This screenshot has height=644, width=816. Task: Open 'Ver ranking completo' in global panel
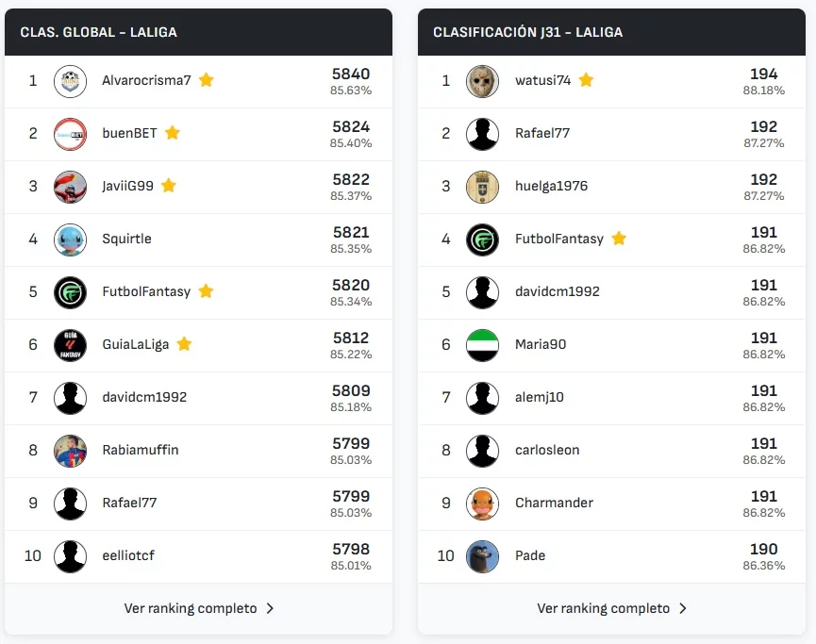click(x=191, y=609)
